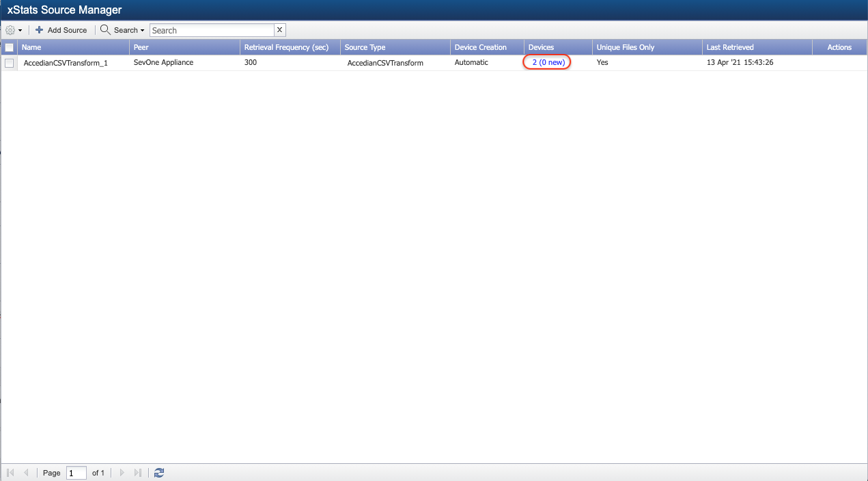868x481 pixels.
Task: Click the AccedianCSVTransform source type cell
Action: point(385,63)
